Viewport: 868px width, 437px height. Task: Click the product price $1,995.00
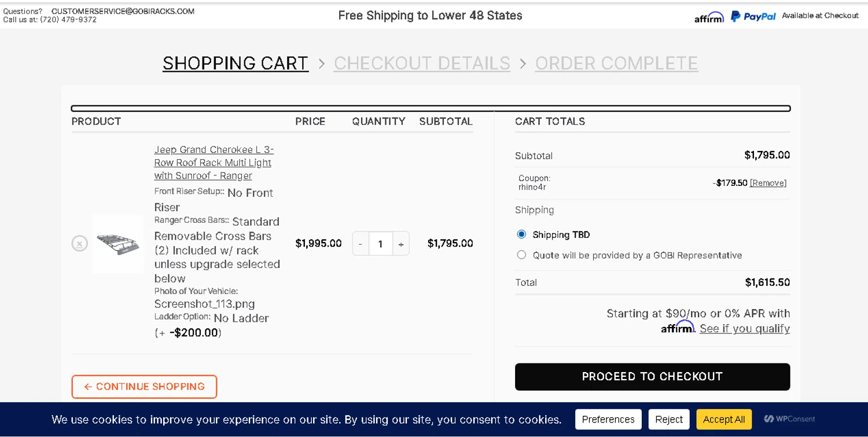point(318,244)
